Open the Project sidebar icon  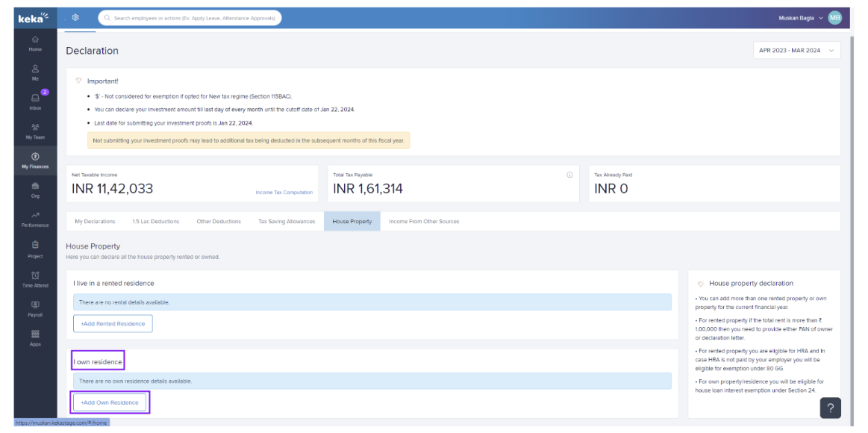35,249
